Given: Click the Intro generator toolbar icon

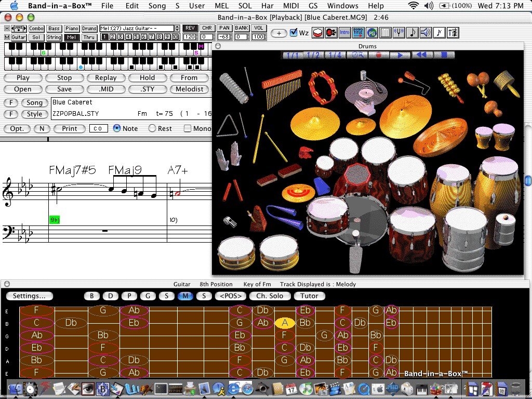Looking at the screenshot, I should [344, 33].
